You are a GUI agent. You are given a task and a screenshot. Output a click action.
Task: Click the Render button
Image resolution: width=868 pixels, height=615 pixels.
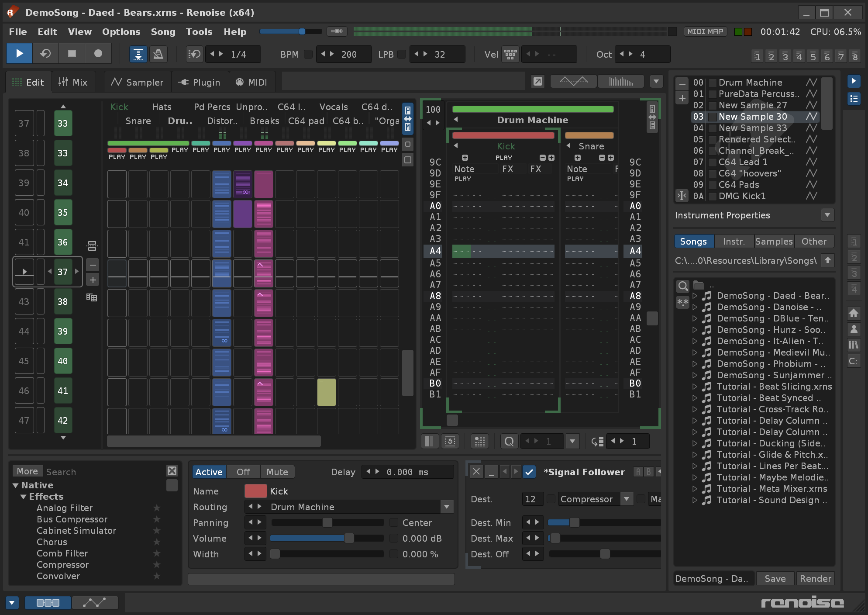(815, 578)
